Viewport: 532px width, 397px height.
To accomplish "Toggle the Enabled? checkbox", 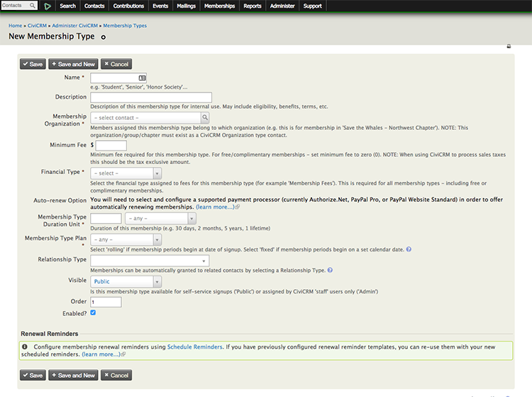I will [x=93, y=312].
